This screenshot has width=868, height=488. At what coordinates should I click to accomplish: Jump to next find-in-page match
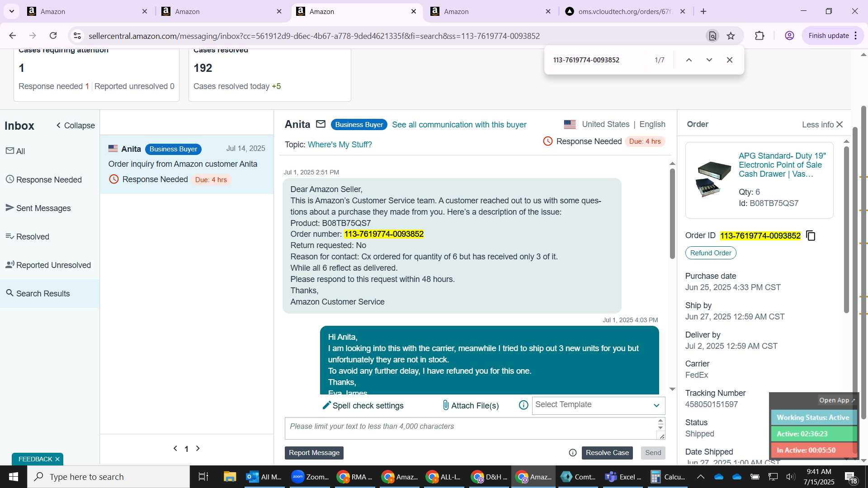709,60
